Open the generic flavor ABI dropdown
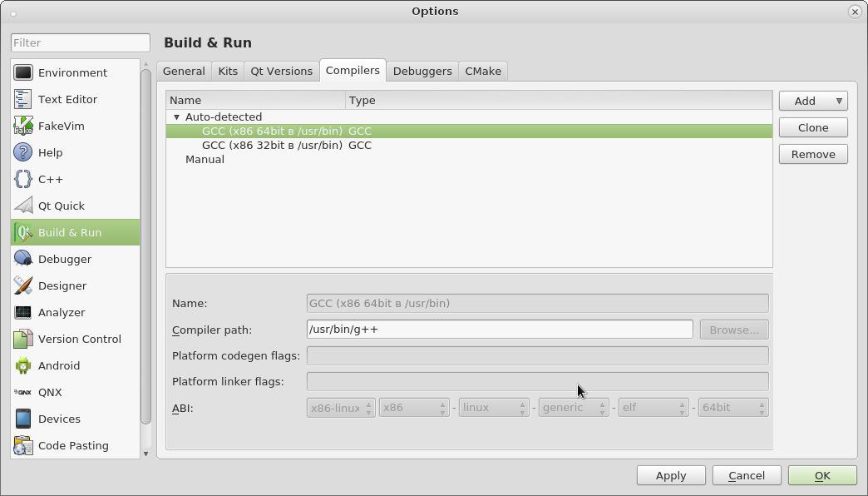 pyautogui.click(x=574, y=407)
